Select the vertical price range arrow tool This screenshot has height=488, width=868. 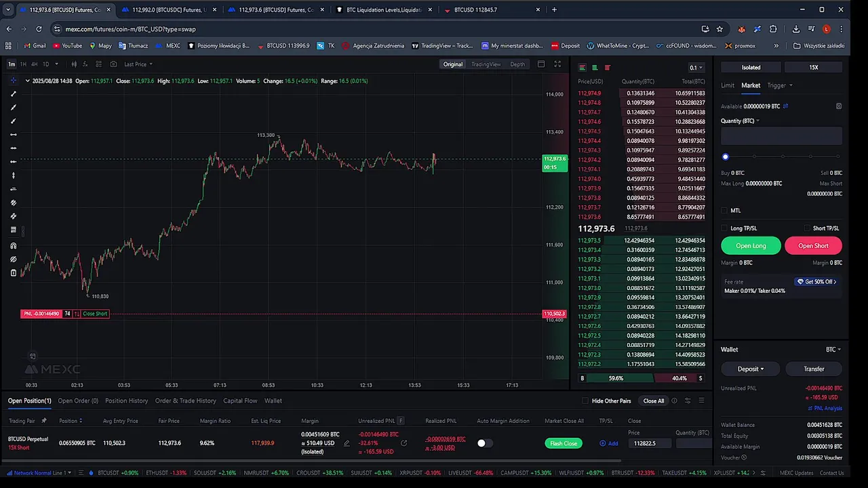pyautogui.click(x=13, y=176)
